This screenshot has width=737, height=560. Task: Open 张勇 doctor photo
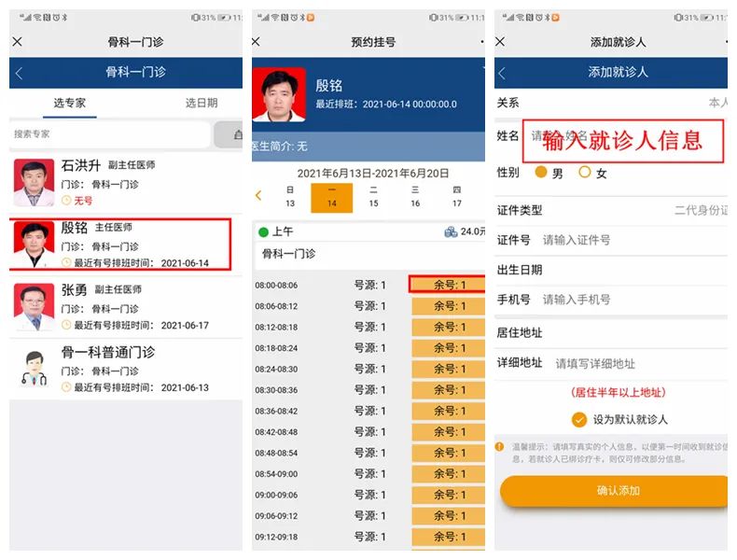pos(34,306)
